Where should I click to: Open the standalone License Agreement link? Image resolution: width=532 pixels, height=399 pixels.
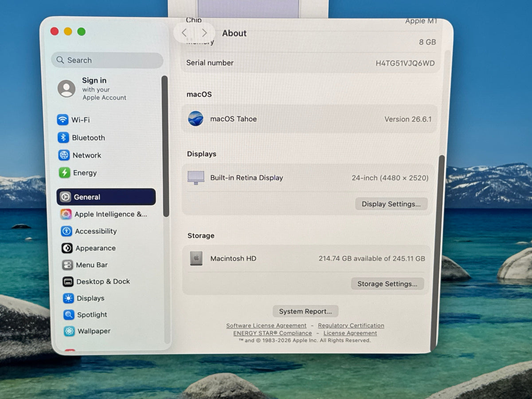[x=350, y=333]
